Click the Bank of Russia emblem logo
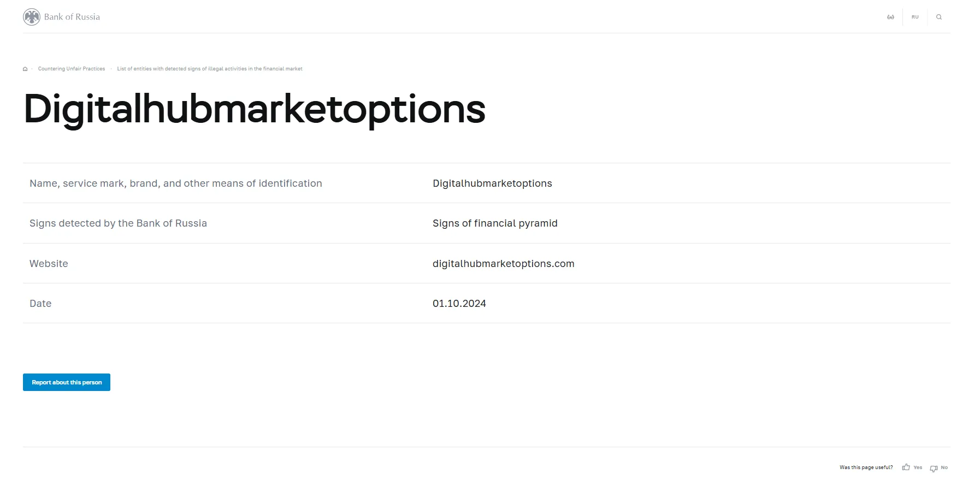The image size is (980, 486). click(x=32, y=17)
